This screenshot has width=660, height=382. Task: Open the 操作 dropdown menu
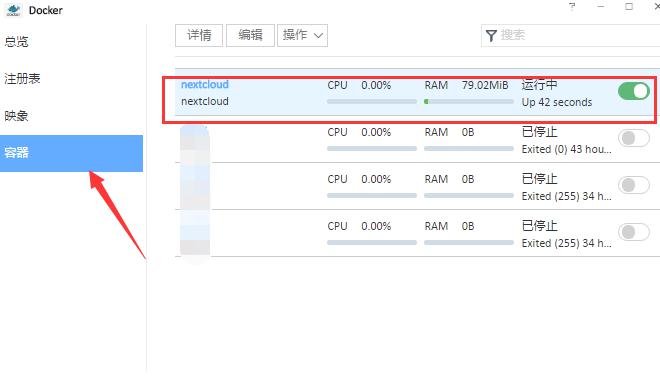(302, 35)
